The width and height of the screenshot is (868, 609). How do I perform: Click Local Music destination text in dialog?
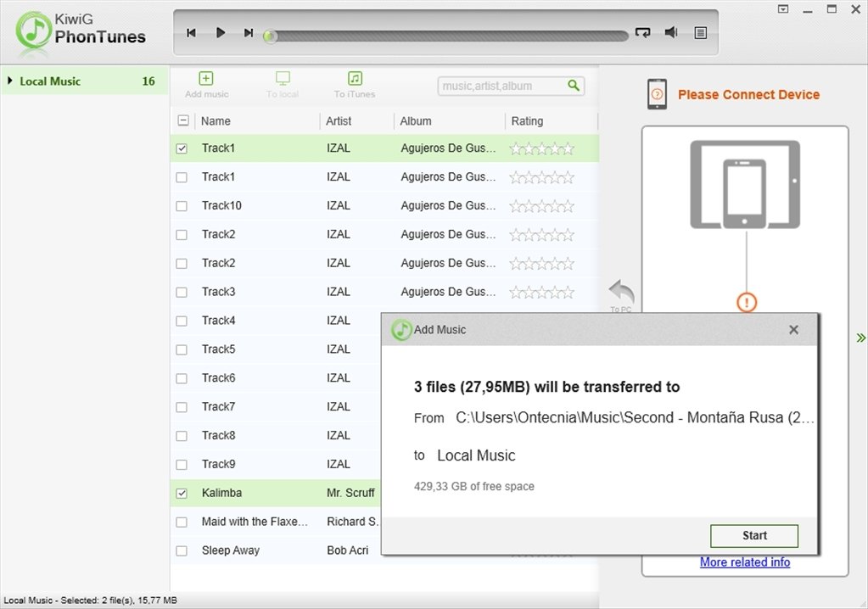coord(476,455)
